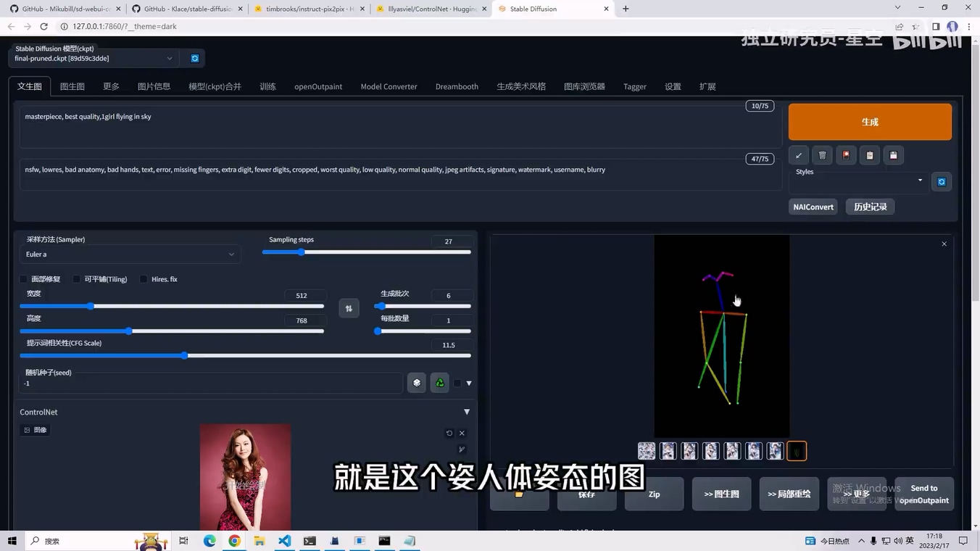Click the save style floppy disk icon
The width and height of the screenshot is (980, 551).
tap(893, 154)
